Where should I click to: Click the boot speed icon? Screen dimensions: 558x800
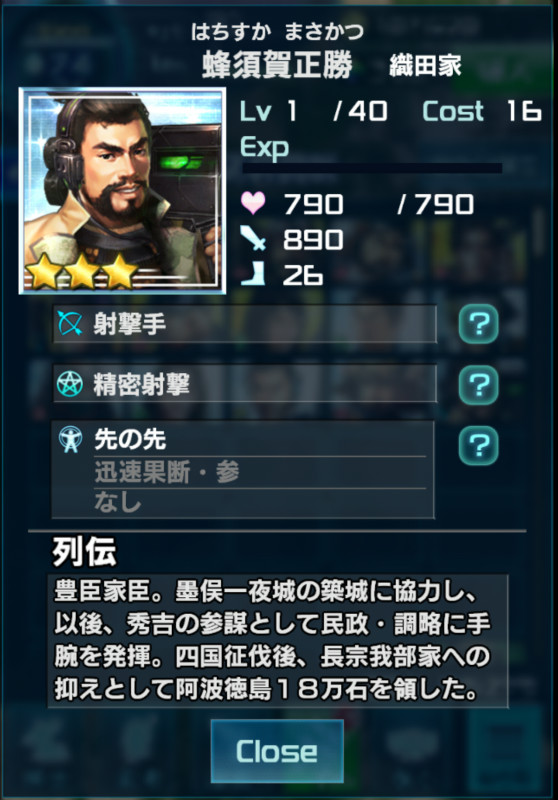[x=253, y=273]
